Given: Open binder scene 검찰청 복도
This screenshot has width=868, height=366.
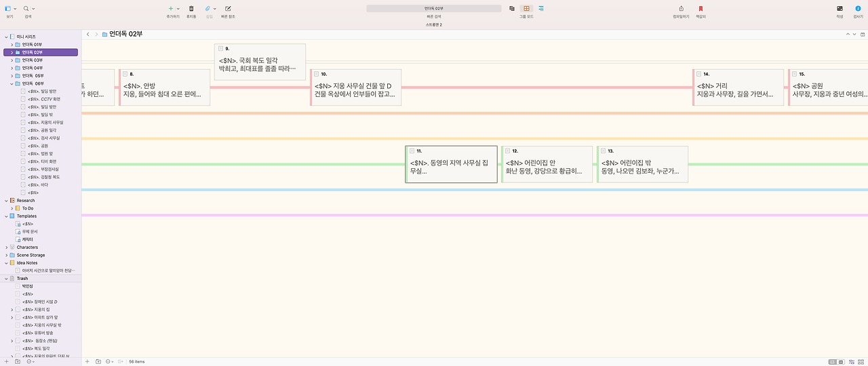Looking at the screenshot, I should pyautogui.click(x=43, y=177).
